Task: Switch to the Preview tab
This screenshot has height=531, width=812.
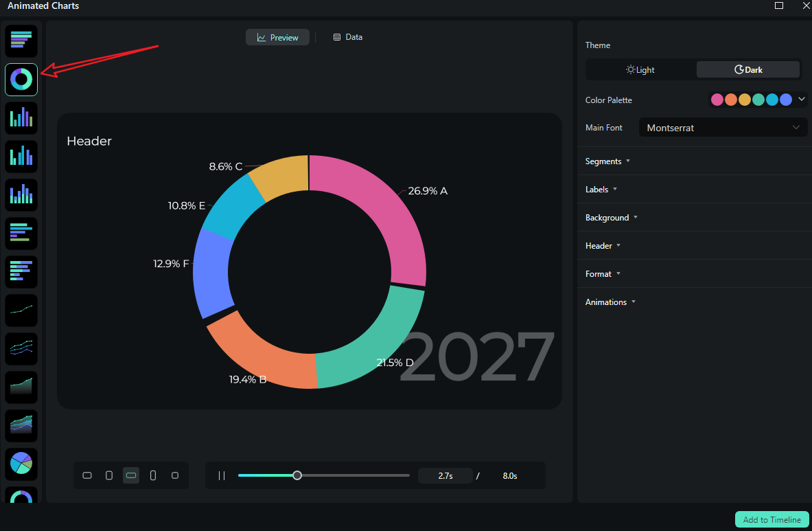Action: point(277,36)
